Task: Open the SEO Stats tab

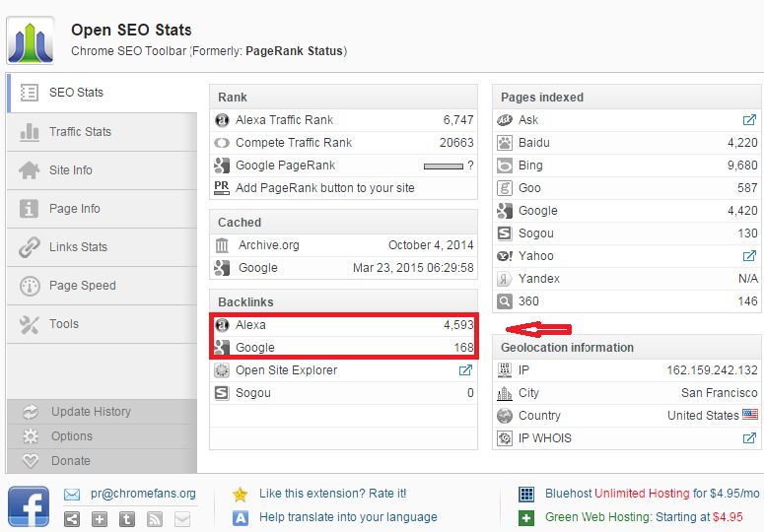Action: tap(103, 93)
